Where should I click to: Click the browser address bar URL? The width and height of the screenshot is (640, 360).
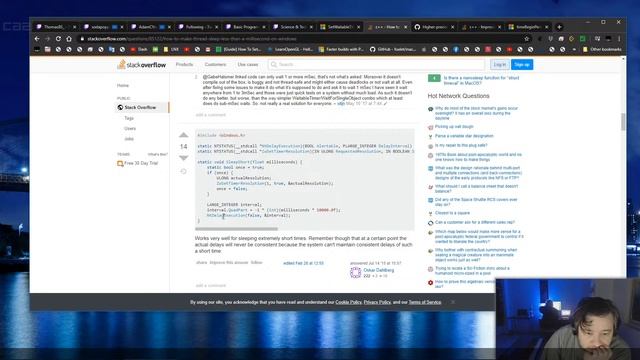192,39
